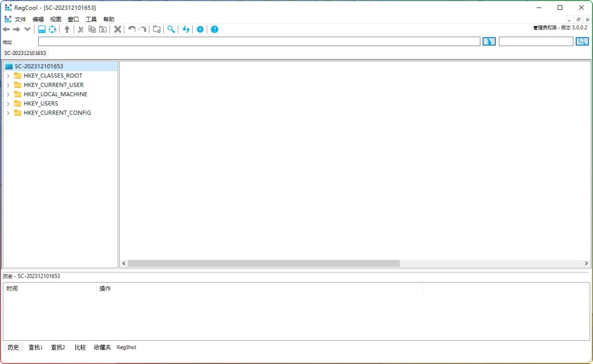Open the 视图 (View) menu

click(55, 19)
